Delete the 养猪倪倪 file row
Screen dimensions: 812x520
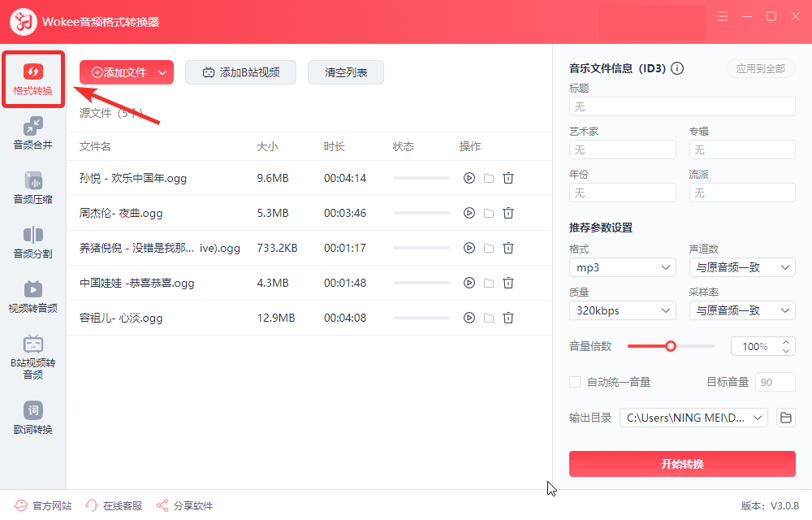pyautogui.click(x=508, y=248)
